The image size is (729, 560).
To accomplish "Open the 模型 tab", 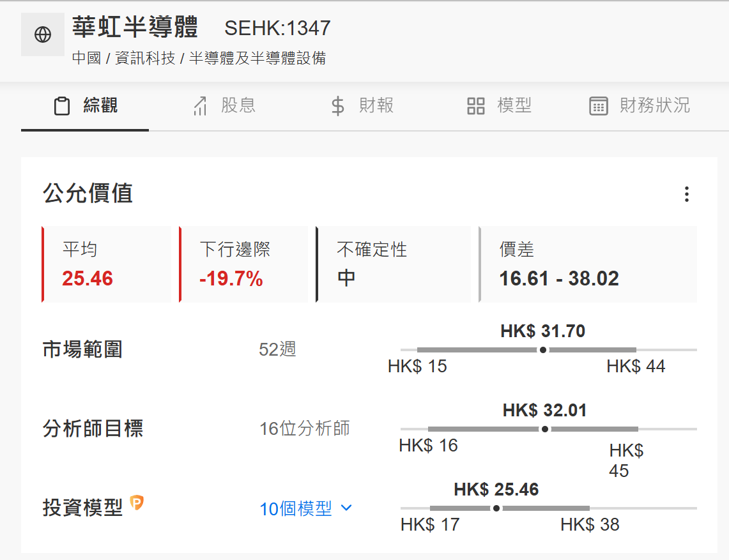I will pos(500,106).
